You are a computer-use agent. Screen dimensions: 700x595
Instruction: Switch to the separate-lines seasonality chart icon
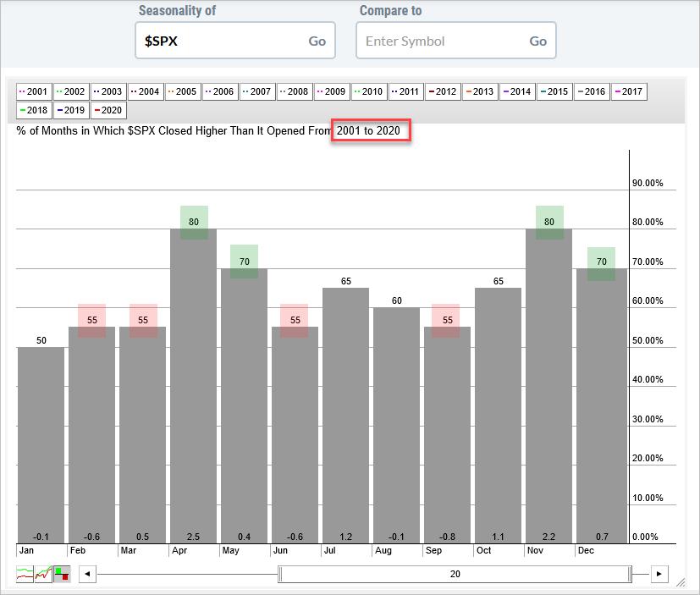[x=25, y=575]
